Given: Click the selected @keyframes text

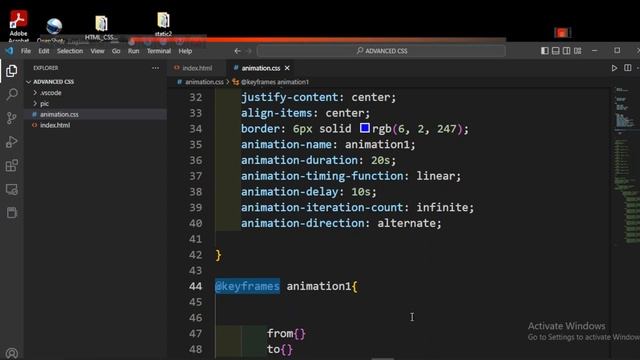Looking at the screenshot, I should (247, 286).
